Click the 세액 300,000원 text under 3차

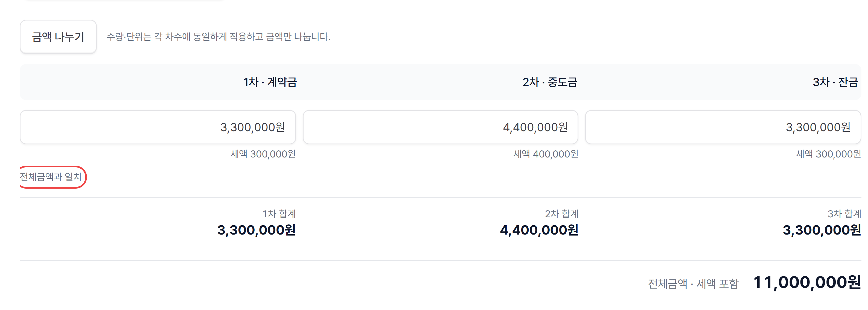pyautogui.click(x=828, y=154)
